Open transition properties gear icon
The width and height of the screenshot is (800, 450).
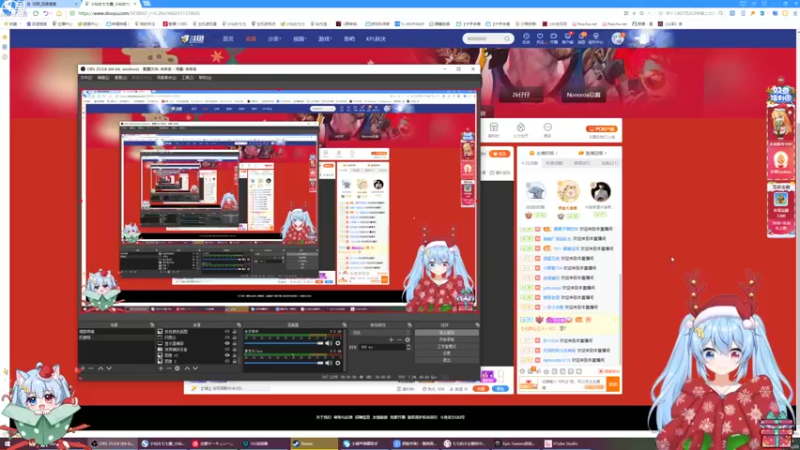pyautogui.click(x=407, y=339)
